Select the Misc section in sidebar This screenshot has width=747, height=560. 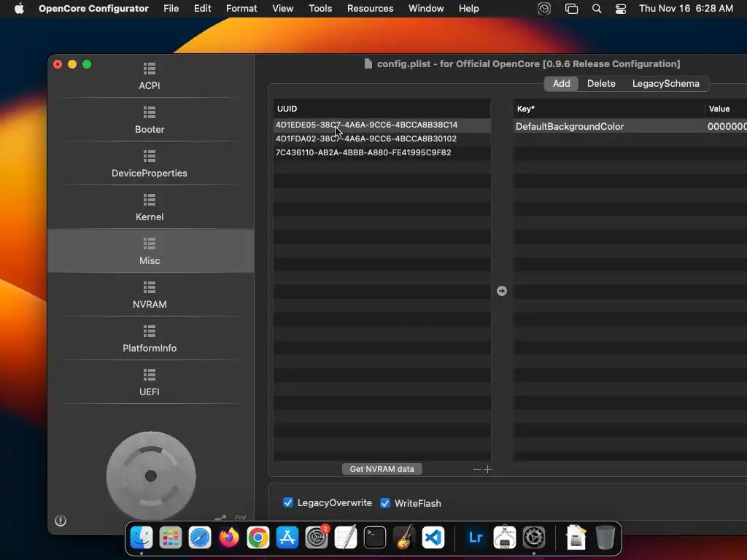[x=150, y=251]
